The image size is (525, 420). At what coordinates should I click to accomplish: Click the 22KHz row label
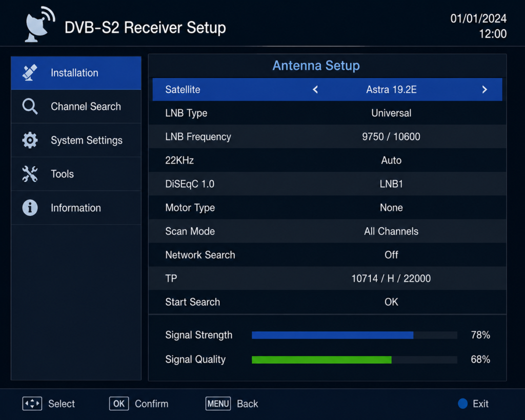click(179, 161)
